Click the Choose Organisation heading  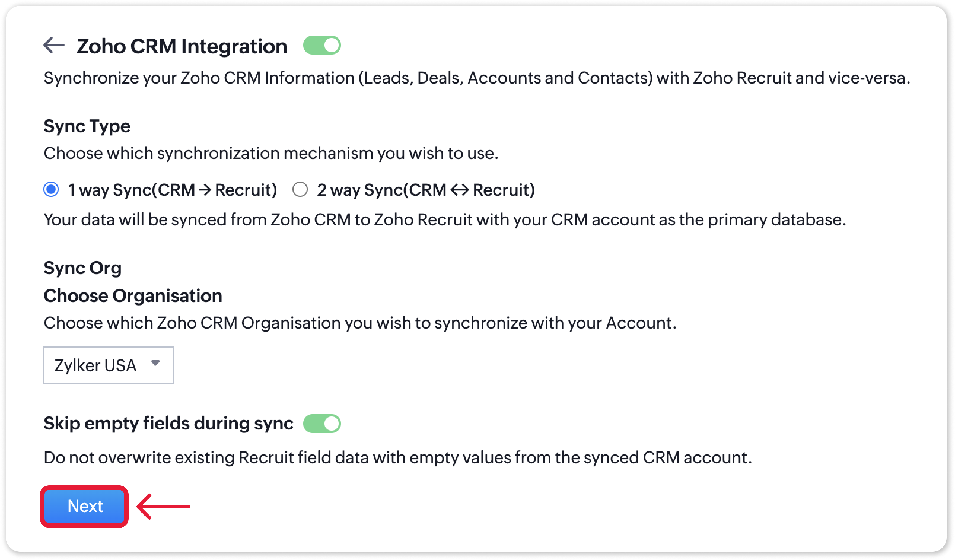click(133, 295)
